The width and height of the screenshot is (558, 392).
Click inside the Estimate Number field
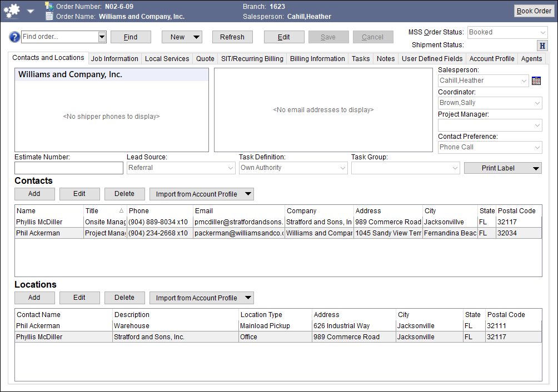click(x=68, y=168)
